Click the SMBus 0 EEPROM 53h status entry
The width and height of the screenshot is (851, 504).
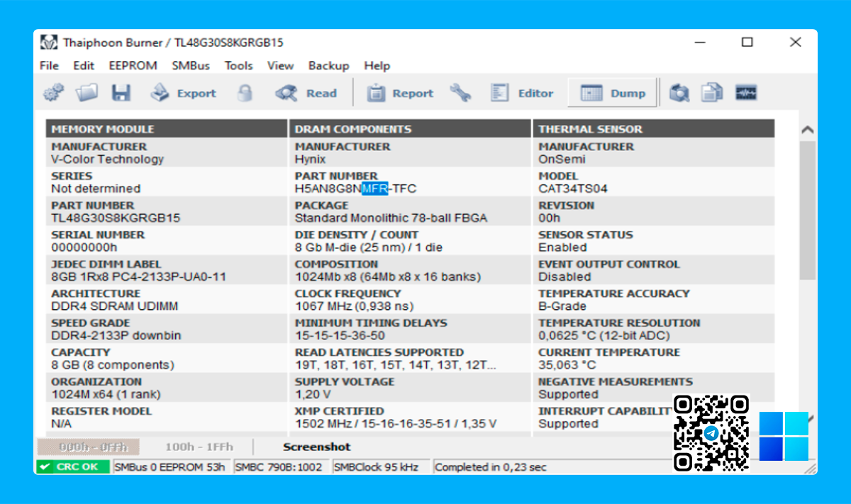(169, 467)
